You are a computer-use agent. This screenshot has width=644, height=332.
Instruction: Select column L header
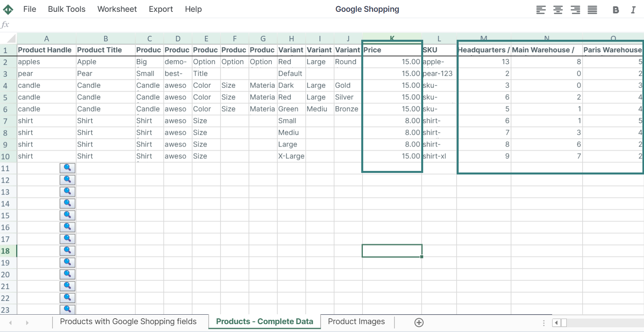439,39
